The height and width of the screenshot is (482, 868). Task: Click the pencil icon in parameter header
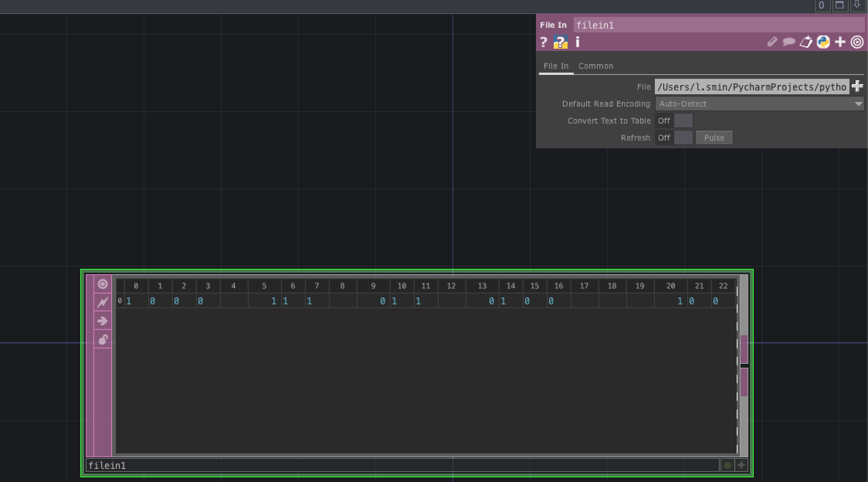coord(772,42)
